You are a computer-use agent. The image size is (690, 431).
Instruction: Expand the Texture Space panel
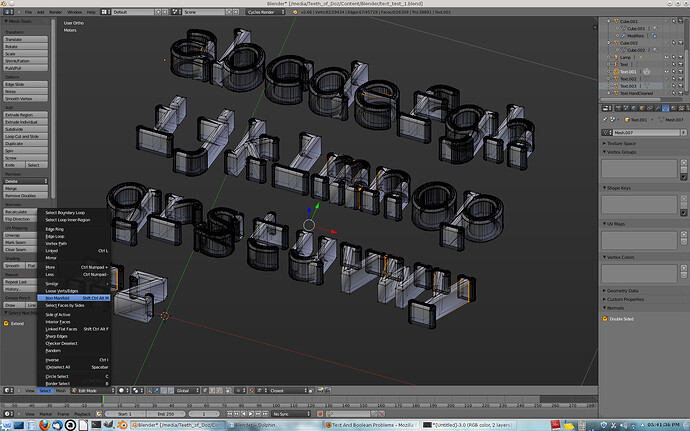621,144
